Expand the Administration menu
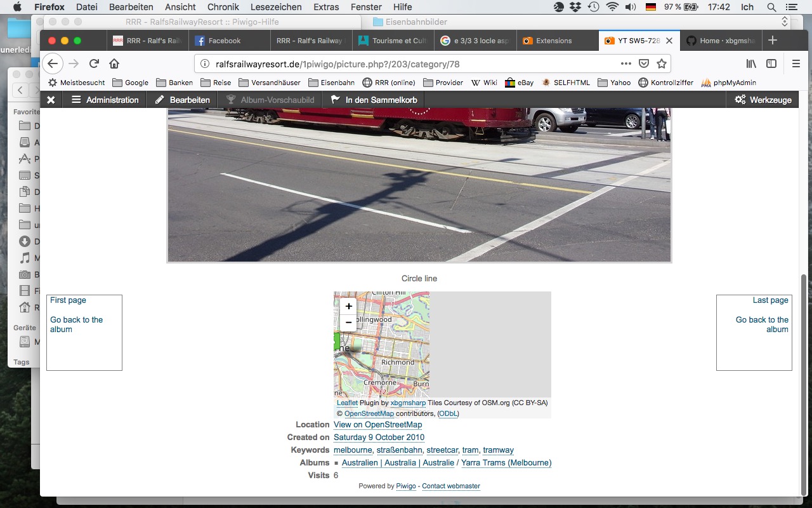812x508 pixels. pyautogui.click(x=105, y=100)
